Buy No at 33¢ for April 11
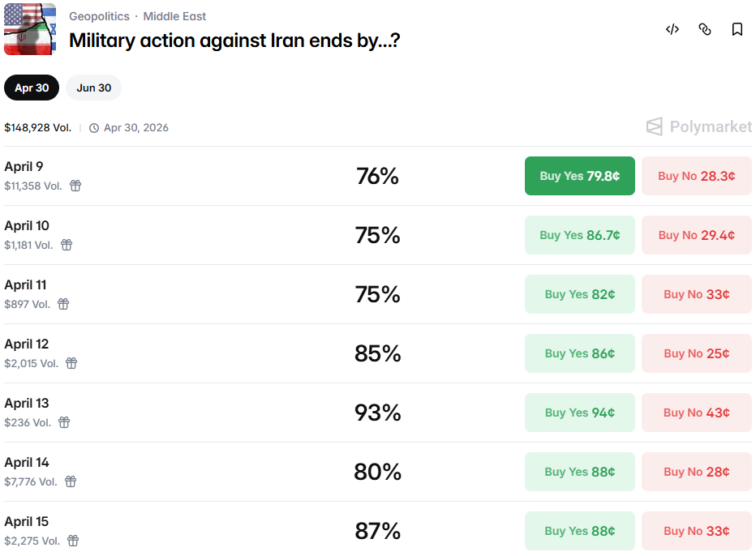The width and height of the screenshot is (756, 556). coord(696,294)
